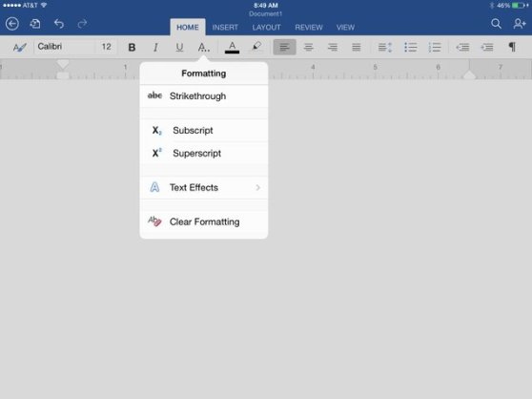Apply Superscript formatting

204,154
